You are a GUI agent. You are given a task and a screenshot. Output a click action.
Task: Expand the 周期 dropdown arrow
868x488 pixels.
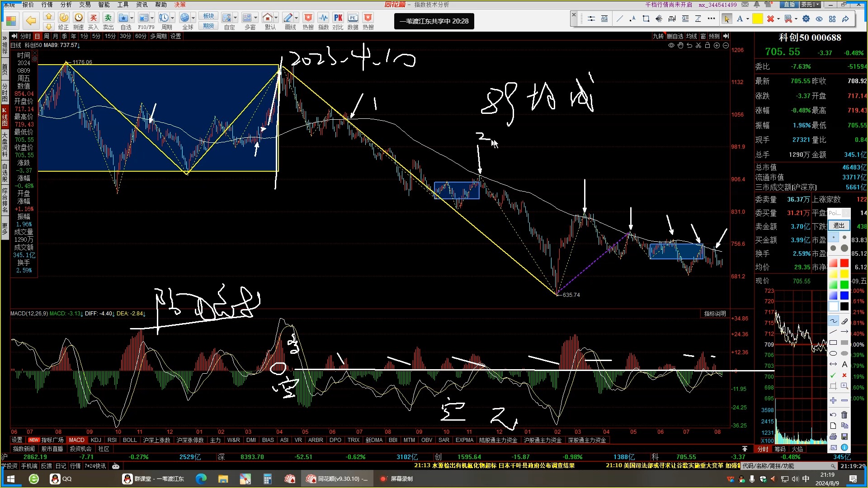click(x=172, y=18)
